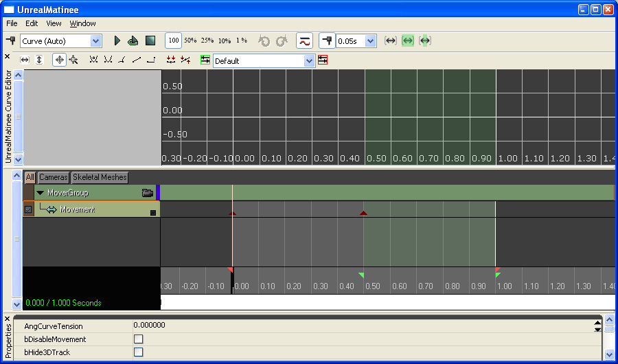Click the Add Key pin icon
The width and height of the screenshot is (618, 364).
point(10,41)
